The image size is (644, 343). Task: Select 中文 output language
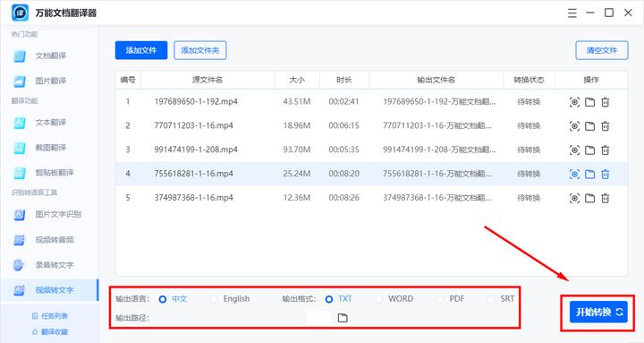click(163, 299)
